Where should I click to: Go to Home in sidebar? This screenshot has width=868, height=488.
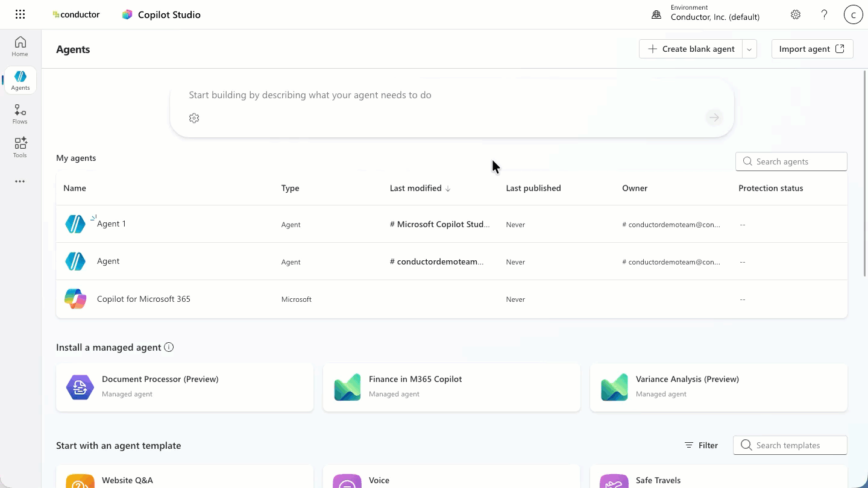click(20, 46)
